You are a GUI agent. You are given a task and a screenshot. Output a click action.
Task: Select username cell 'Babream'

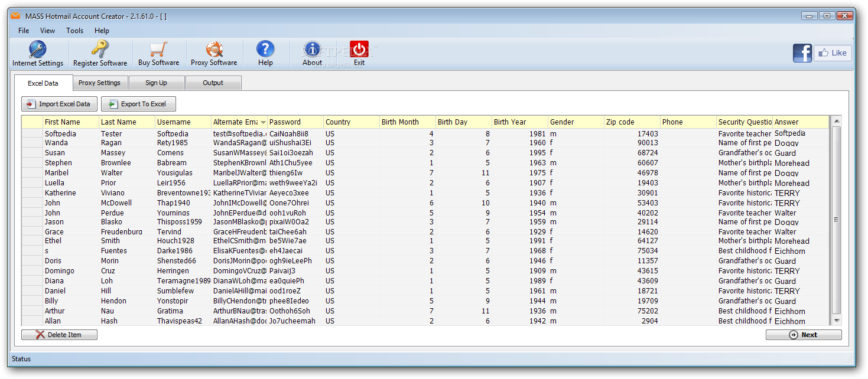183,163
